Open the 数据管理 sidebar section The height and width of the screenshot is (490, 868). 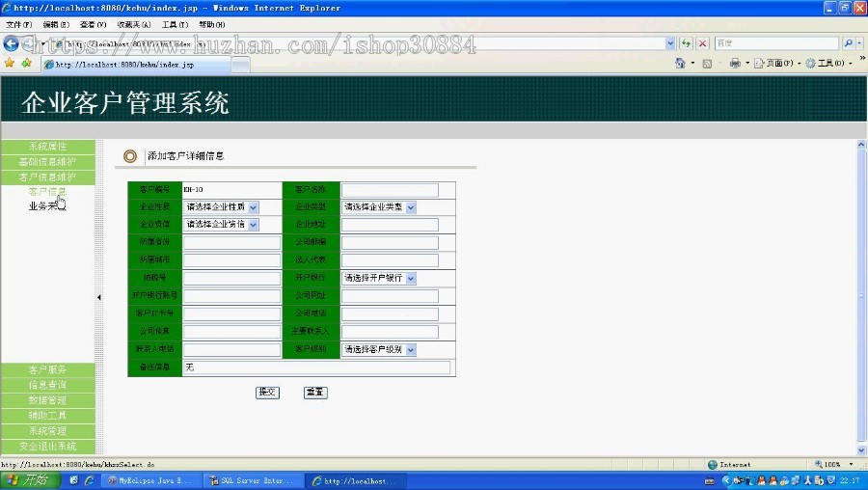(48, 400)
